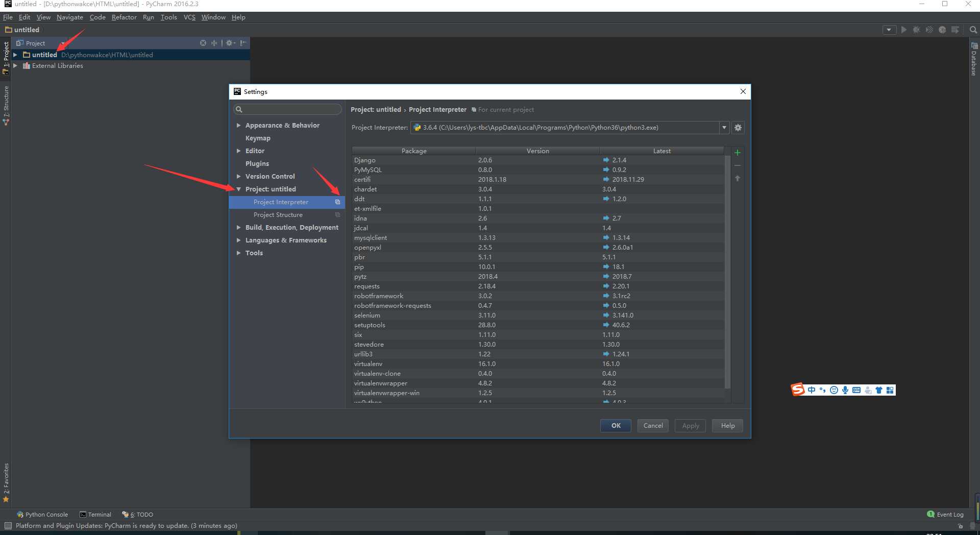
Task: Click Sogou voice microphone icon
Action: (845, 390)
